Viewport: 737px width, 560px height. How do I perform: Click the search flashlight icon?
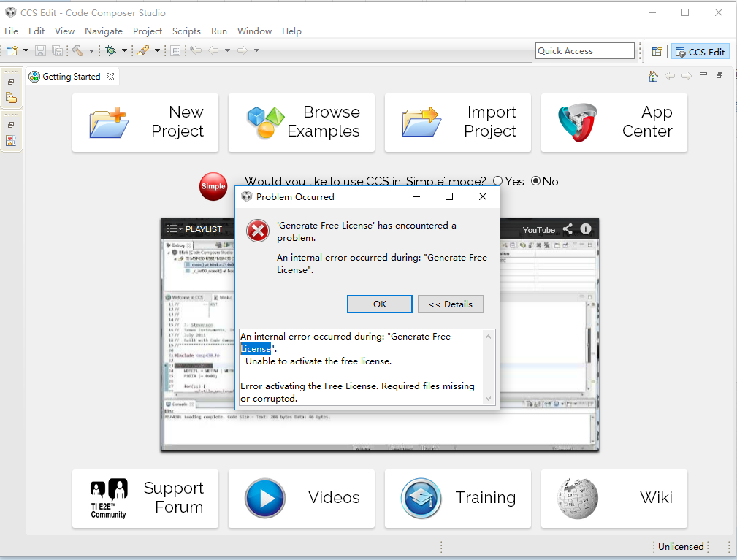tap(143, 50)
